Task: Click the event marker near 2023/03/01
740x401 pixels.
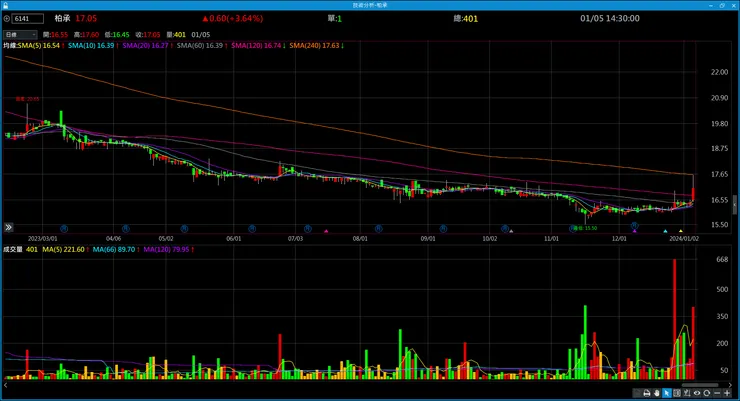Action: pyautogui.click(x=64, y=229)
